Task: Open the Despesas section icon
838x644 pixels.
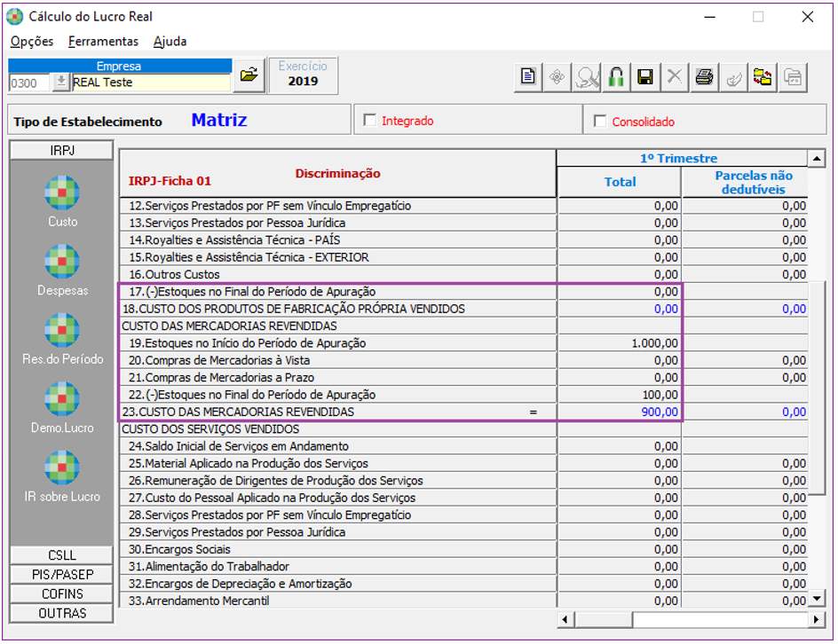Action: pyautogui.click(x=62, y=262)
